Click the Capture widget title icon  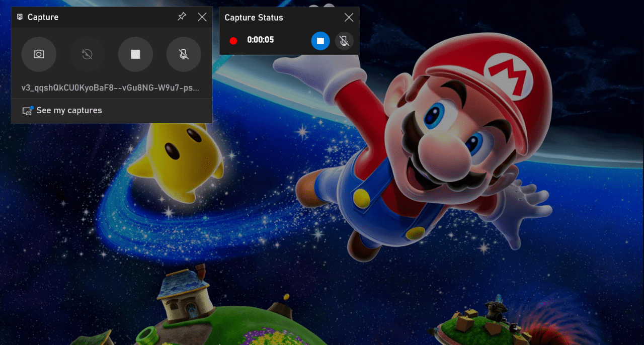pos(20,17)
